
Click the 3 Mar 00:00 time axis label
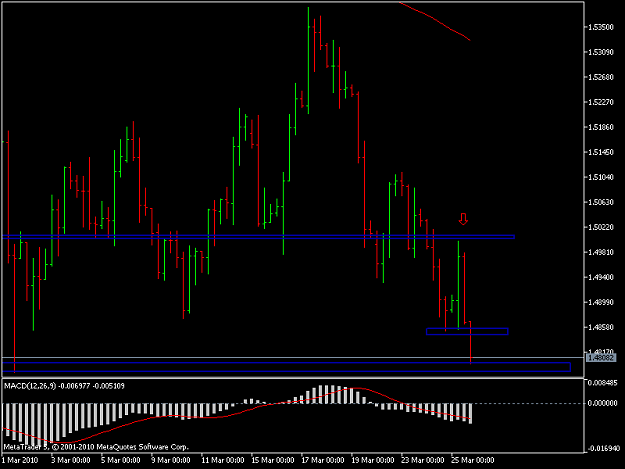71,460
